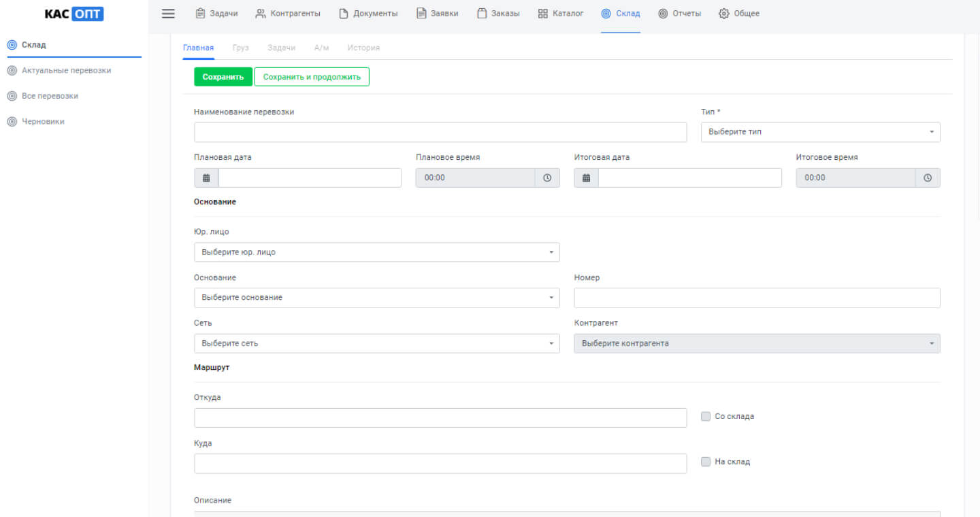The image size is (980, 517).
Task: Click the Заказы box icon
Action: tap(482, 14)
